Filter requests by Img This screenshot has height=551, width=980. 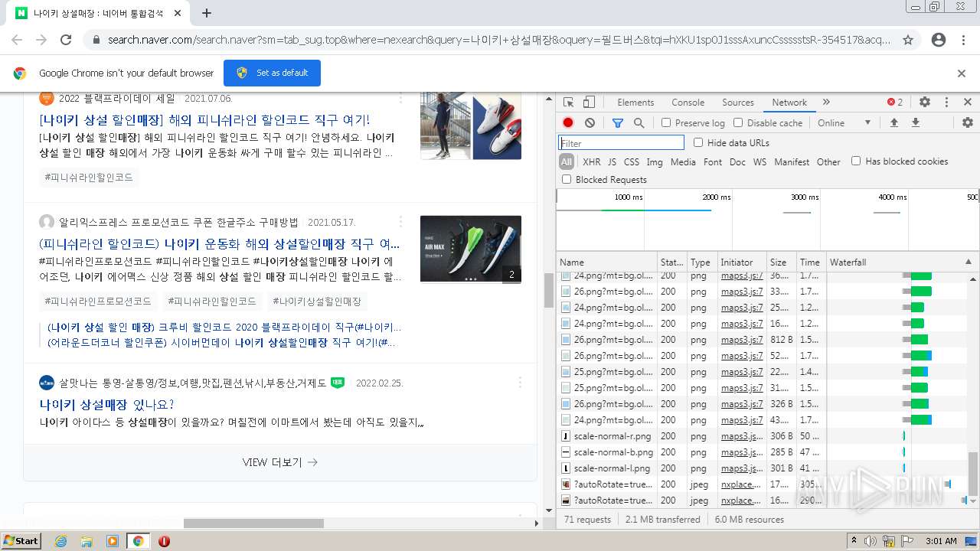tap(655, 162)
